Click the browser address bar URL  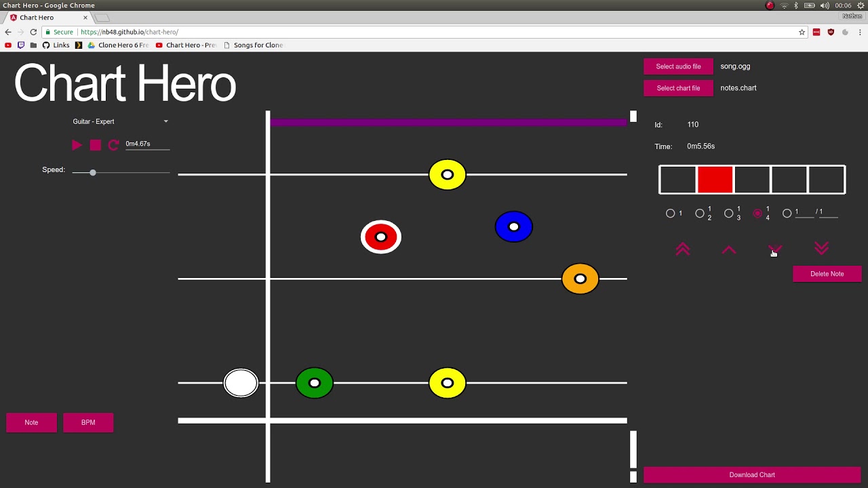pos(129,32)
